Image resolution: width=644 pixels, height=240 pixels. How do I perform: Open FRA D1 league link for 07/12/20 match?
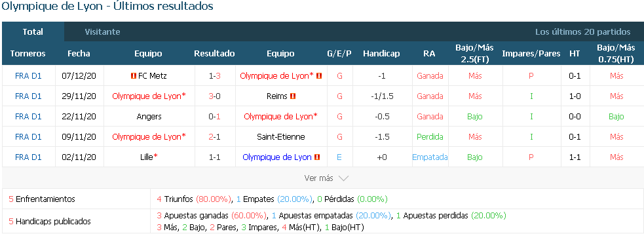(28, 75)
